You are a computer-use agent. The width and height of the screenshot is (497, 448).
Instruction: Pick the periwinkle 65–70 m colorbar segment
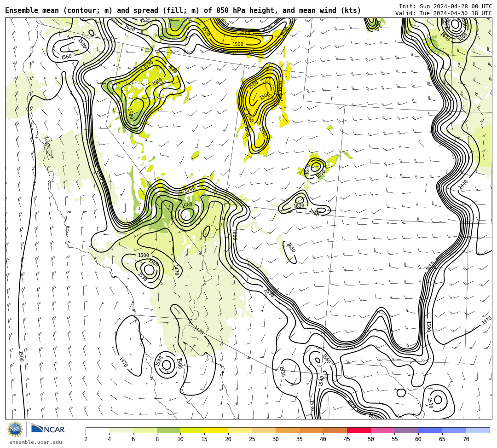click(454, 430)
